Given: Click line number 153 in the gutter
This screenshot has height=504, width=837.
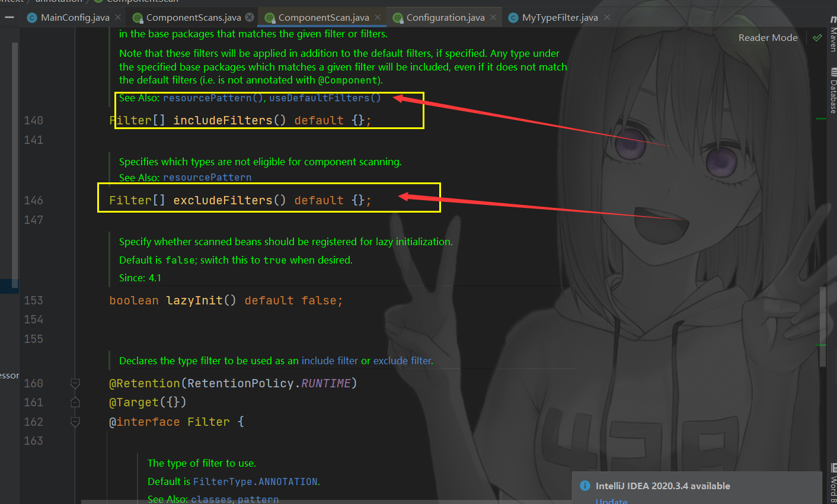Looking at the screenshot, I should pyautogui.click(x=33, y=300).
